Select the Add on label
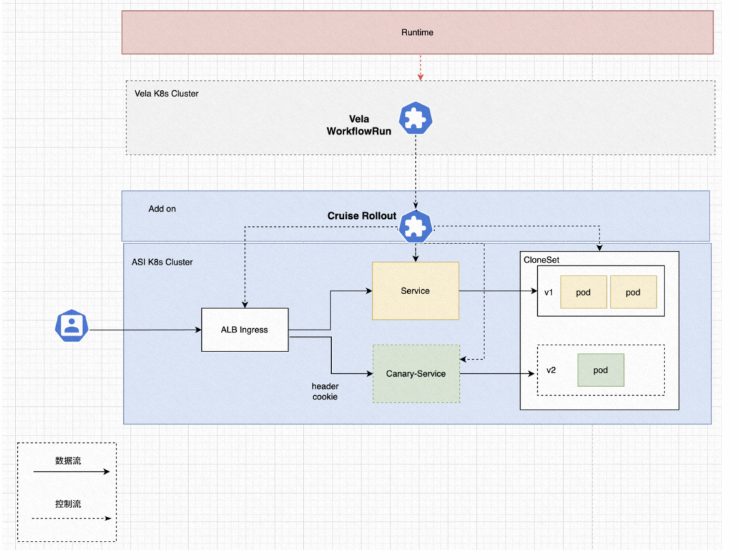 pos(162,209)
